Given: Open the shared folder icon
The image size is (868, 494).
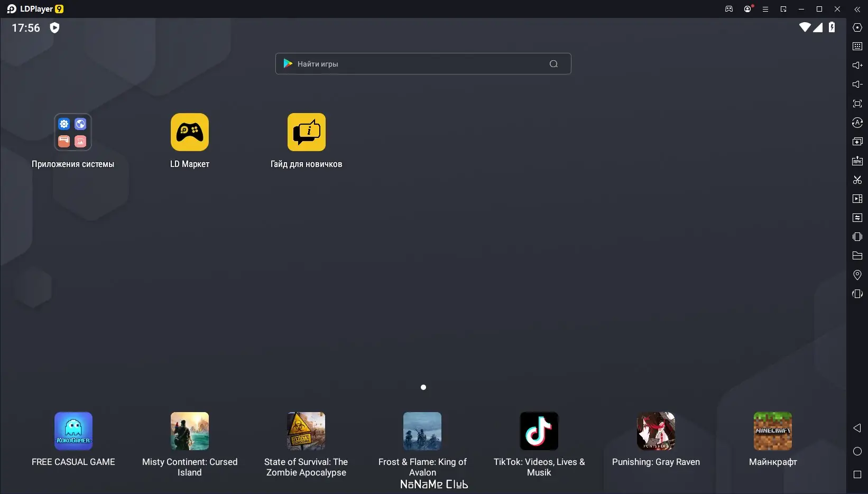Looking at the screenshot, I should (x=857, y=256).
